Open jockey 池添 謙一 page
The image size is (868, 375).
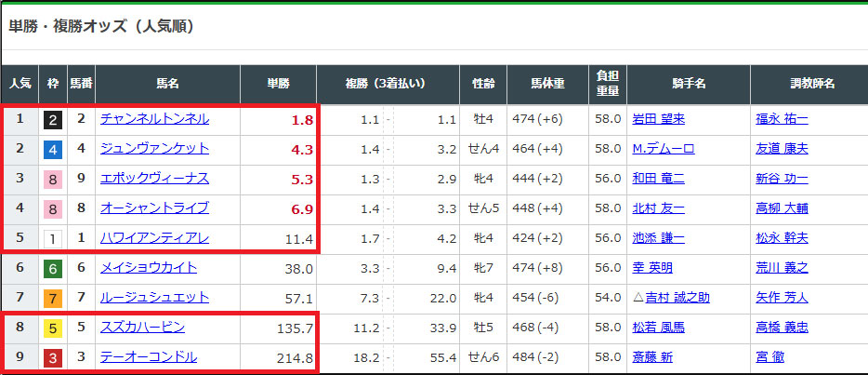coord(658,238)
